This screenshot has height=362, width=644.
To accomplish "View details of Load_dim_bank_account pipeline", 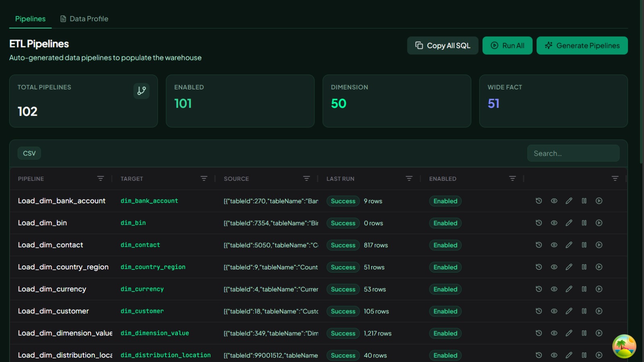I will (x=554, y=201).
